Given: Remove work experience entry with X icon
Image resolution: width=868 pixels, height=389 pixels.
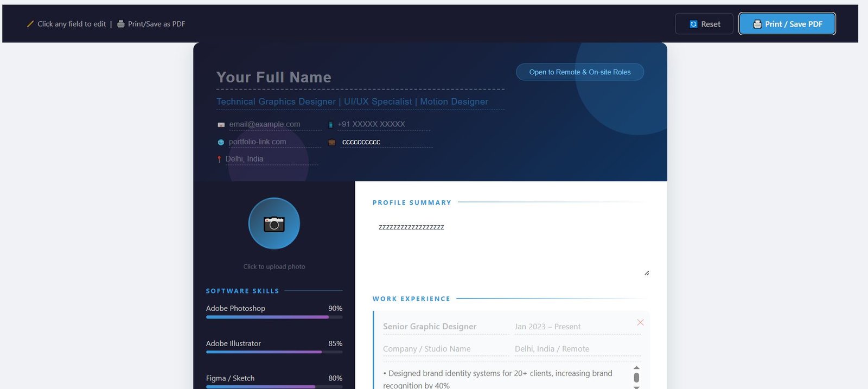Looking at the screenshot, I should tap(640, 323).
